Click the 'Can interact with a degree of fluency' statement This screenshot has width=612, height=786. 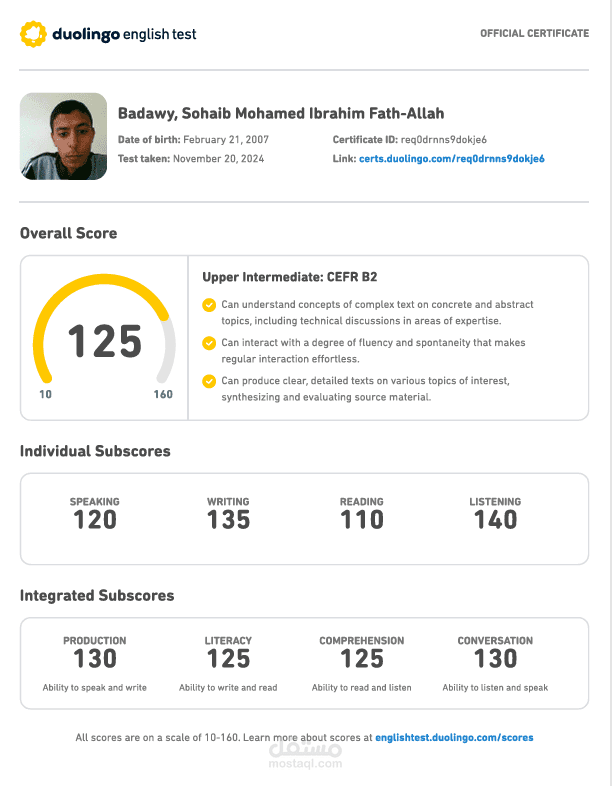click(373, 350)
